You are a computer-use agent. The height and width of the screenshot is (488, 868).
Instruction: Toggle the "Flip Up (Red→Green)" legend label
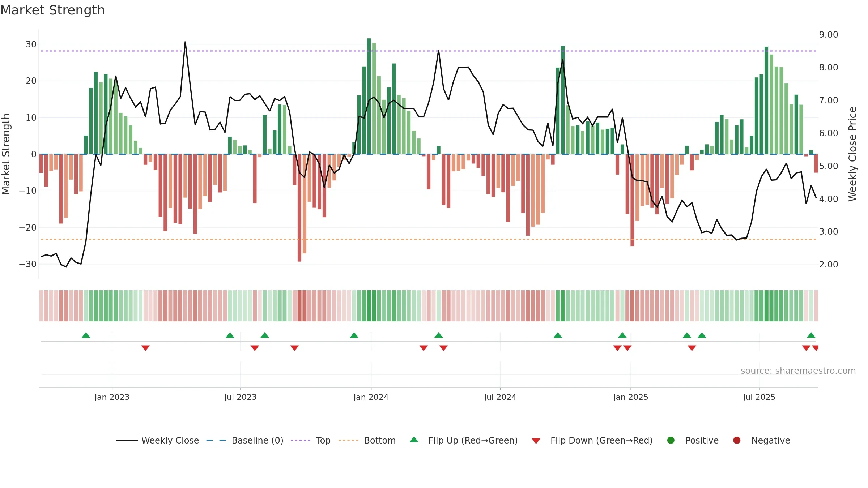tap(473, 441)
